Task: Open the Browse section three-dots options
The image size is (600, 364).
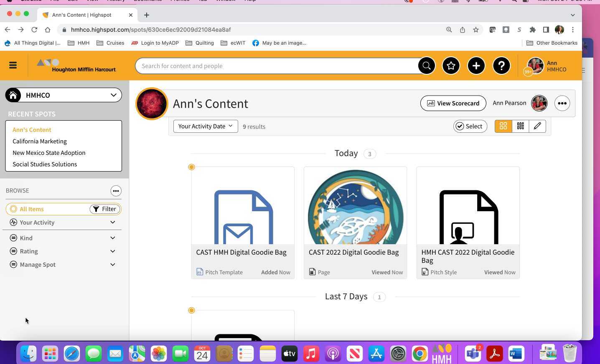Action: [116, 191]
